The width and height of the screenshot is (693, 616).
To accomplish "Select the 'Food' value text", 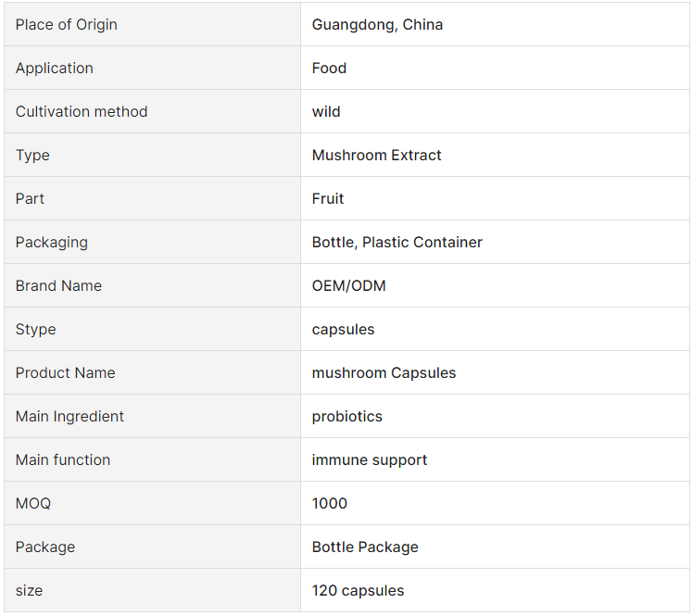I will [x=329, y=68].
